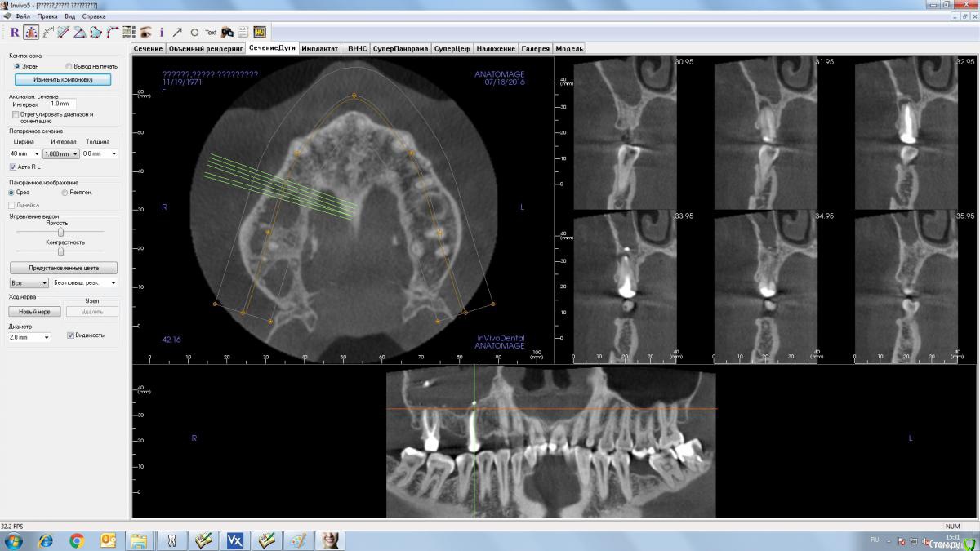Open the Файл menu
The width and height of the screenshot is (980, 551).
tap(23, 16)
